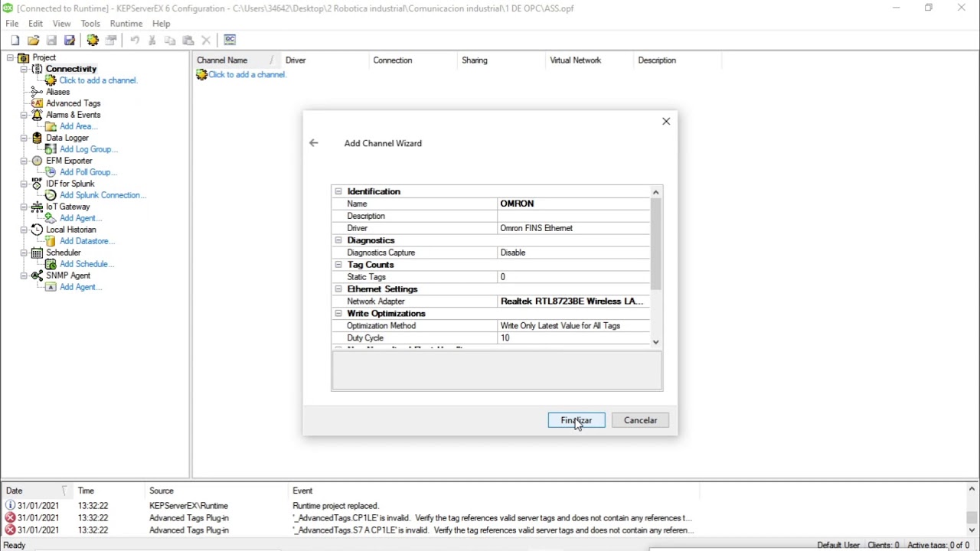
Task: Click the Save As toolbar icon
Action: pos(70,41)
